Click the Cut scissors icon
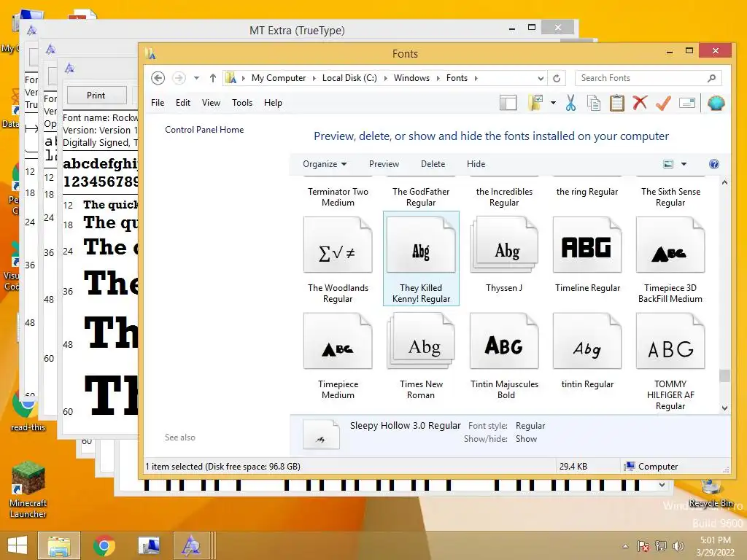This screenshot has width=747, height=560. pos(570,103)
